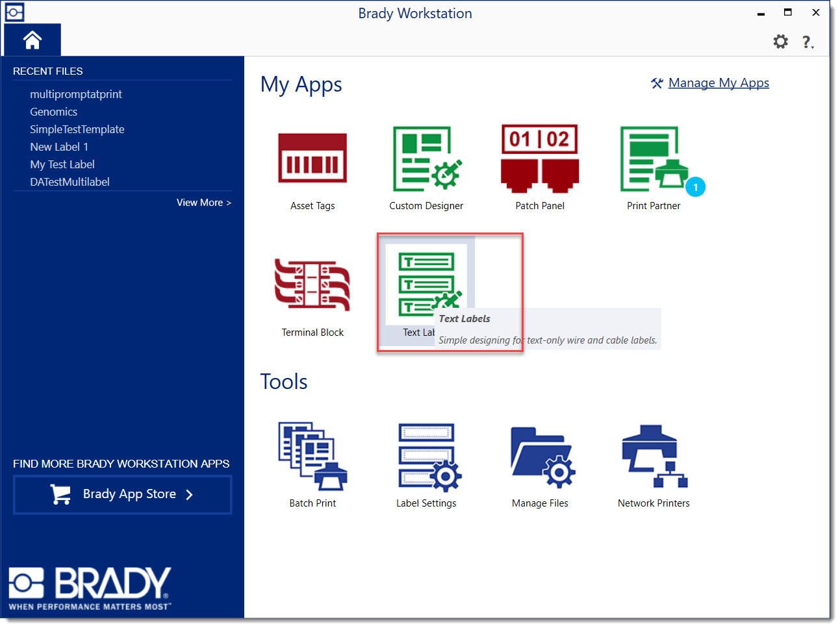This screenshot has width=840, height=628.
Task: Open the Label Settings tool
Action: pyautogui.click(x=426, y=456)
